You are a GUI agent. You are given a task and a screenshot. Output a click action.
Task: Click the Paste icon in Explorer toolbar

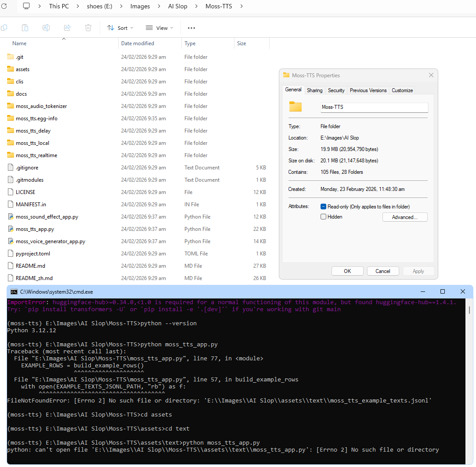point(25,28)
